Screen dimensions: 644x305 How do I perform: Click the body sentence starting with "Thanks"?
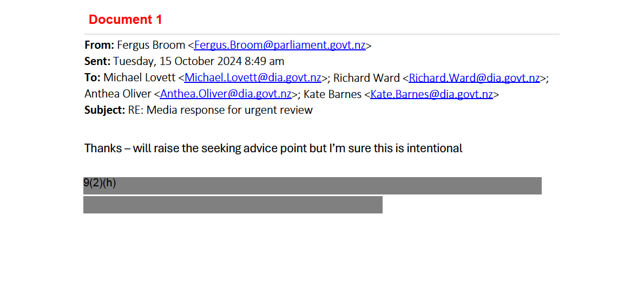click(x=273, y=148)
